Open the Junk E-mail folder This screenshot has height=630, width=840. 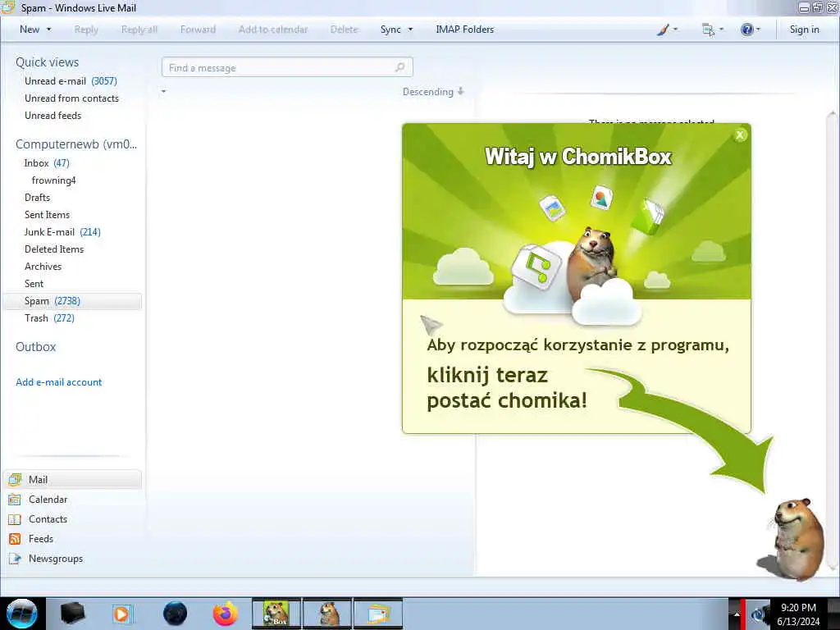(62, 231)
